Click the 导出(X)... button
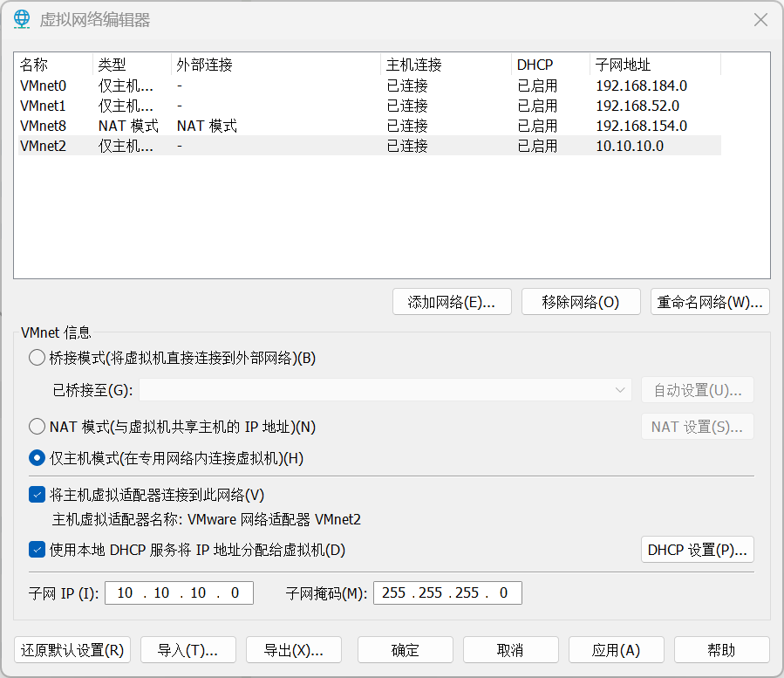This screenshot has width=784, height=678. [x=294, y=650]
